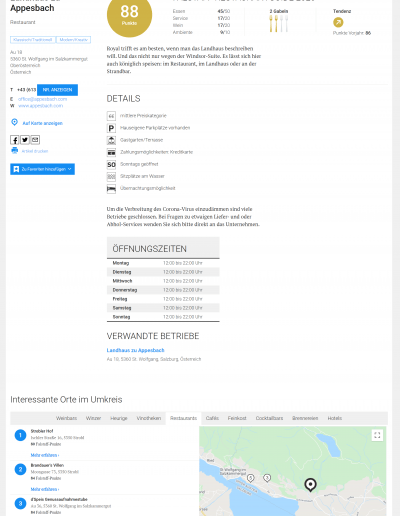Reveal phone number with NR. ANZEIGEN
The image size is (400, 516).
tap(57, 90)
